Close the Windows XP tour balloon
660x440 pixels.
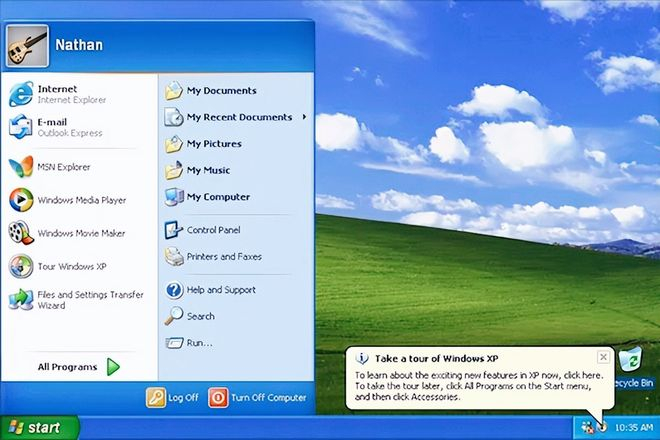click(603, 357)
